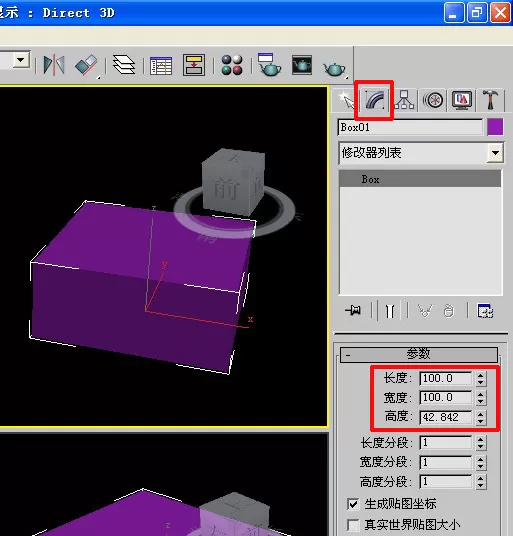Increase 长度分段 with spinner arrow
The image size is (513, 536).
(481, 440)
